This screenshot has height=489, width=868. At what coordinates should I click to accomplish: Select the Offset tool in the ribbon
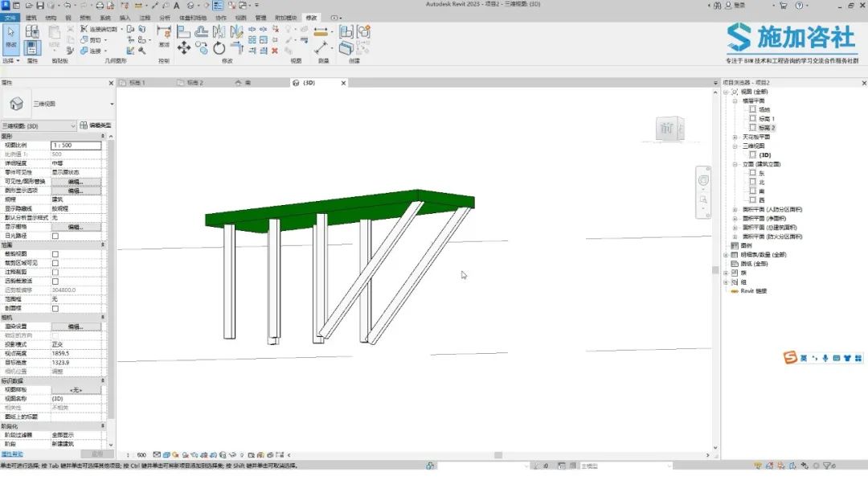202,31
